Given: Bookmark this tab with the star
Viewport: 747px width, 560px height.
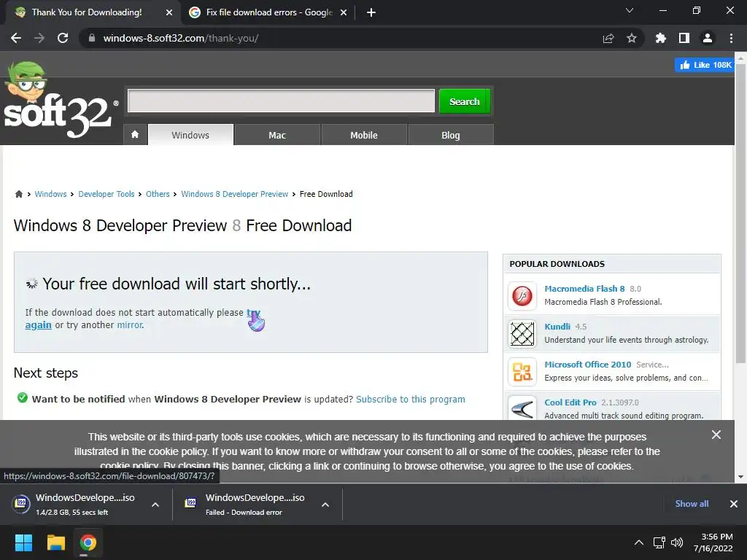Looking at the screenshot, I should 632,38.
